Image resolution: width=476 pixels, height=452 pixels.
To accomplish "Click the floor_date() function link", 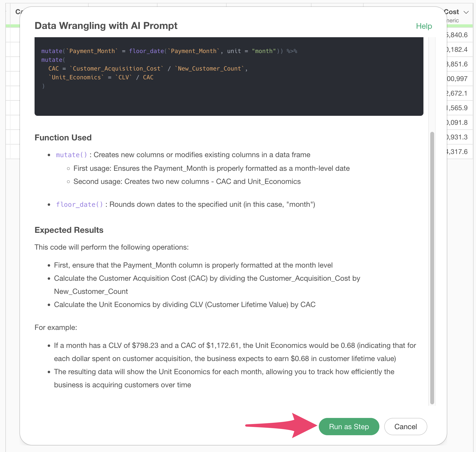I will pyautogui.click(x=79, y=204).
